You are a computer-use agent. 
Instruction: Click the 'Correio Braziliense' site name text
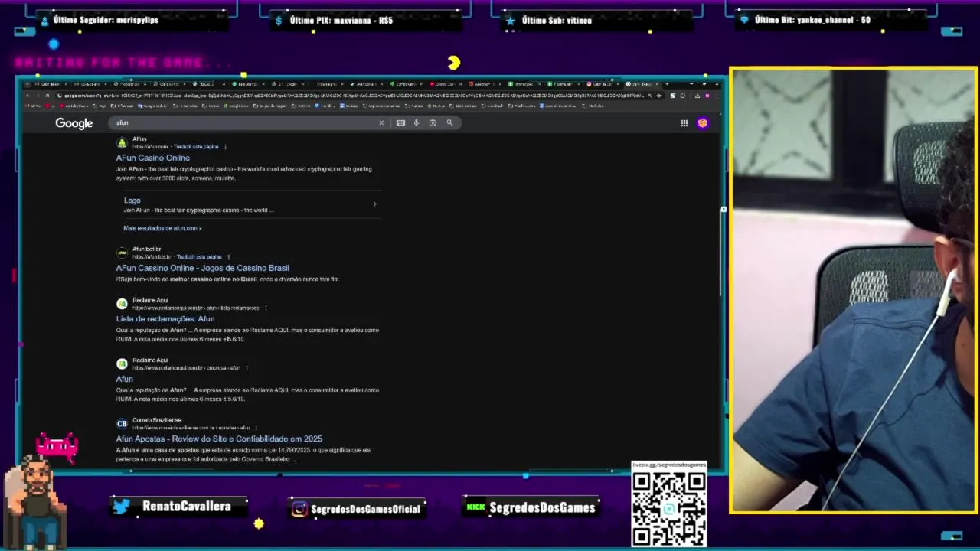tap(157, 420)
